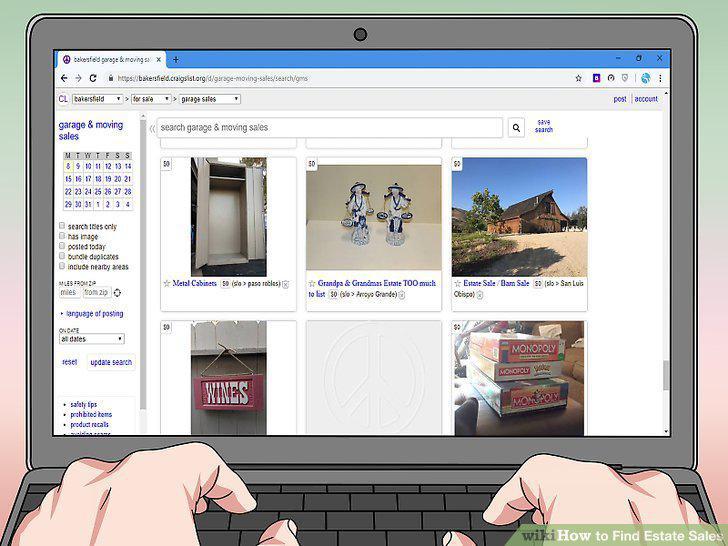
Task: Click the update search button
Action: tap(111, 362)
